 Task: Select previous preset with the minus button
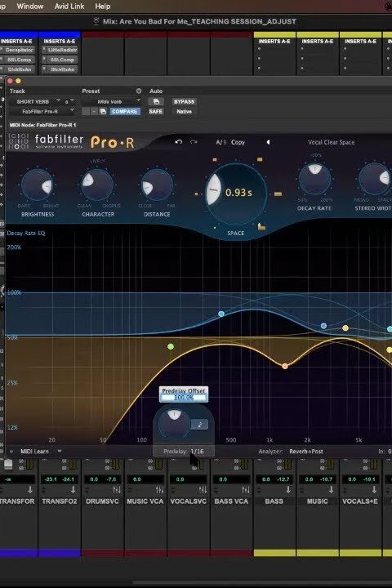[86, 111]
